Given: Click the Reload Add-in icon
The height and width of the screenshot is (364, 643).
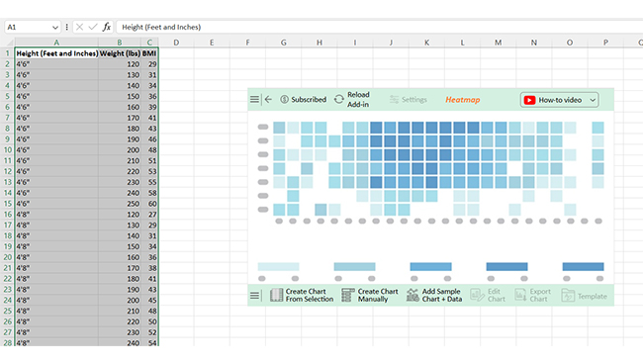Looking at the screenshot, I should tap(338, 99).
